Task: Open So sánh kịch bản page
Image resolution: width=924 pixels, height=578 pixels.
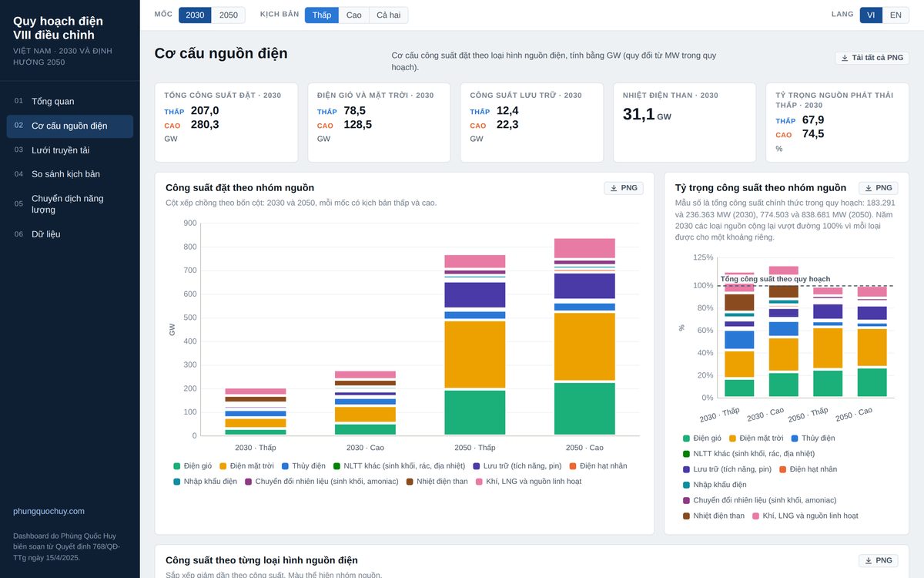Action: pos(70,174)
